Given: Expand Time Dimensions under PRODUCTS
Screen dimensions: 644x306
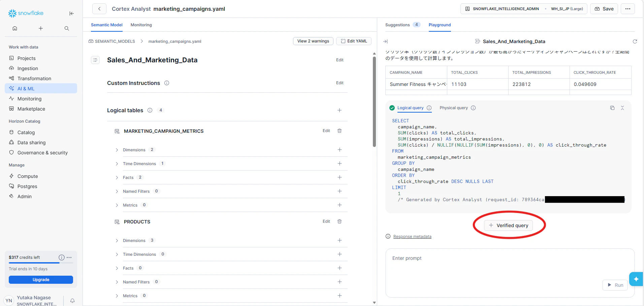Looking at the screenshot, I should [117, 254].
